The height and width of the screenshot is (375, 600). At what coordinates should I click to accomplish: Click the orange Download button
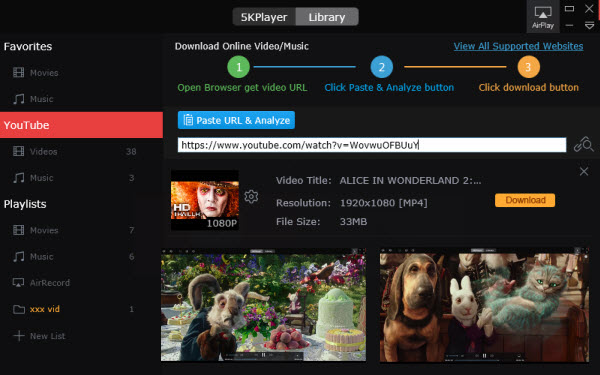(525, 200)
